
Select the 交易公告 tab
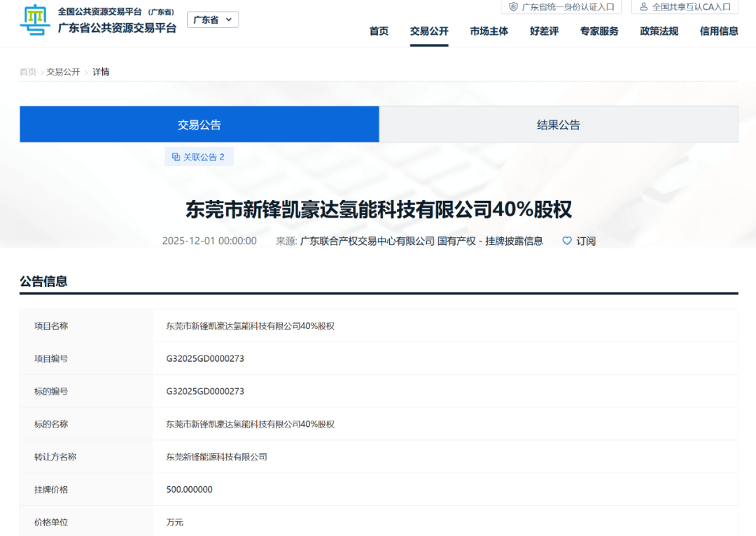[x=198, y=124]
